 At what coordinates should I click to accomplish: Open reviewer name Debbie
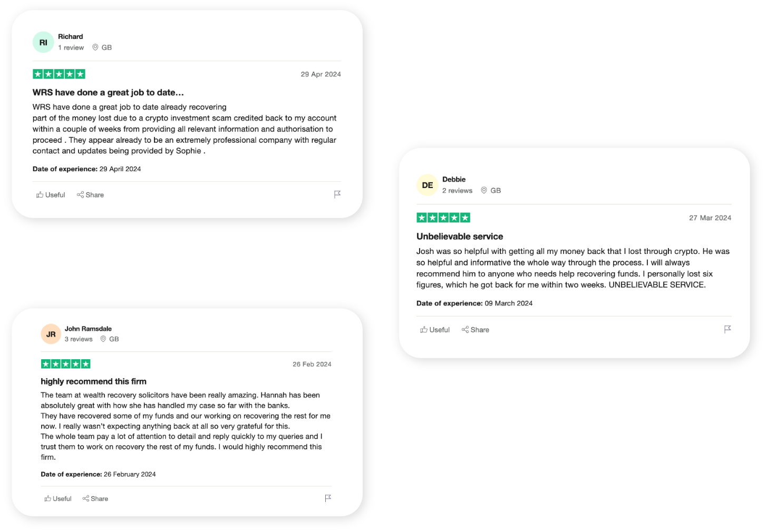point(454,180)
